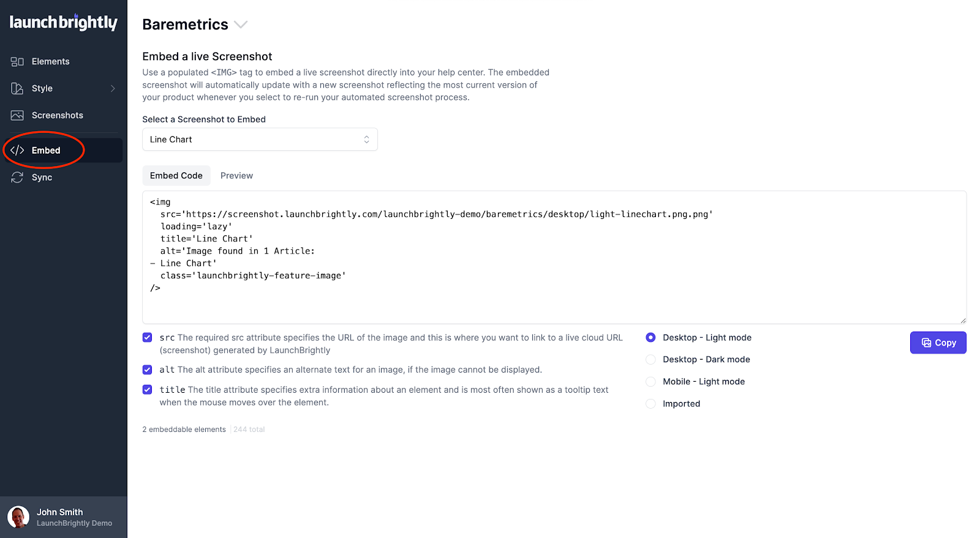Select the Desktop - Dark mode radio button
Screen dimensions: 980x538
coord(650,360)
